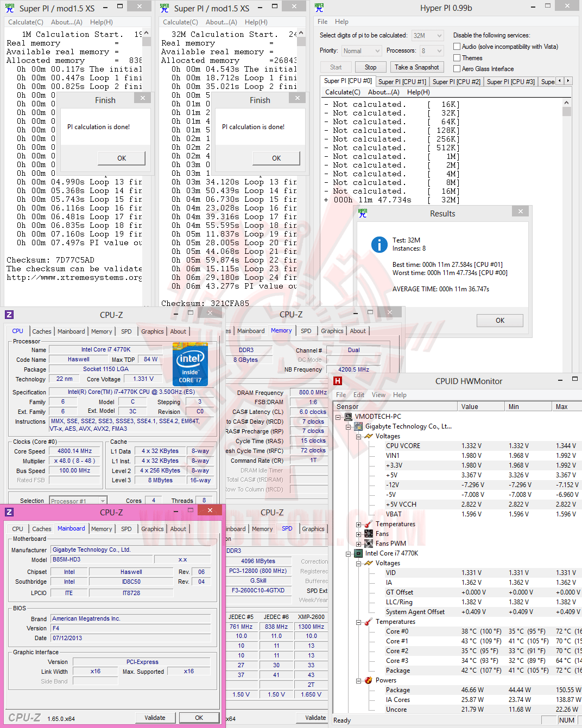Expand the Fans PWM node
582x728 pixels.
(x=358, y=544)
